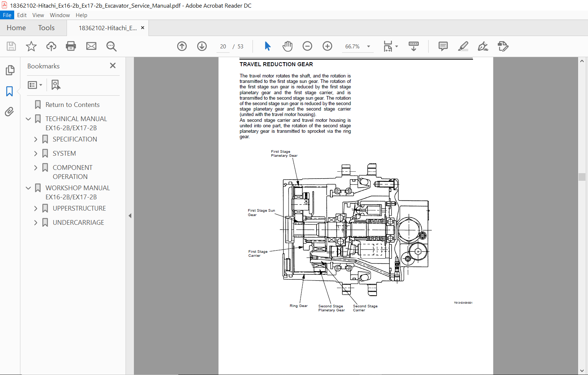Expand the COMPONENT OPERATION bookmark

[36, 168]
